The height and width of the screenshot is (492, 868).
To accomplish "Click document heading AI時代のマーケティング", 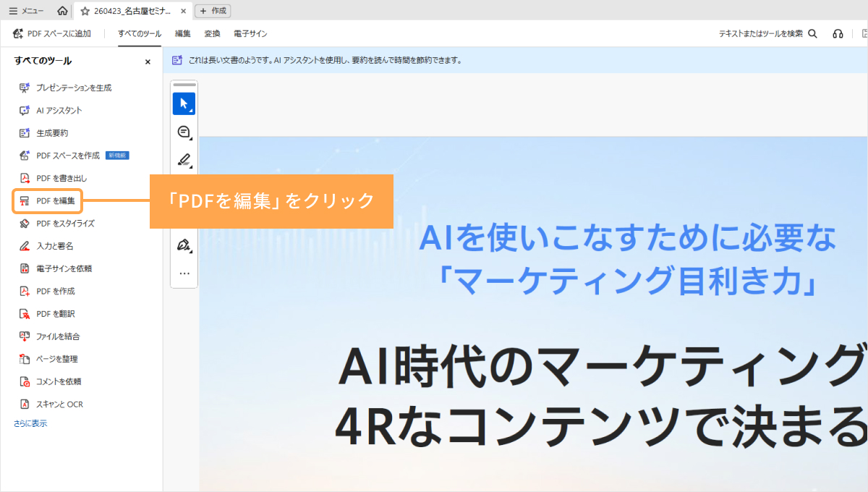I will click(x=603, y=367).
